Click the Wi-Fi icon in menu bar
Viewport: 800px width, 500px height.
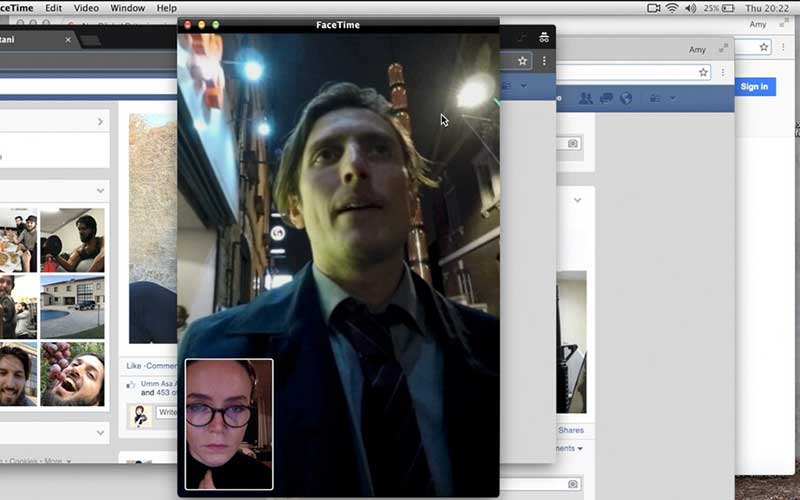tap(672, 8)
